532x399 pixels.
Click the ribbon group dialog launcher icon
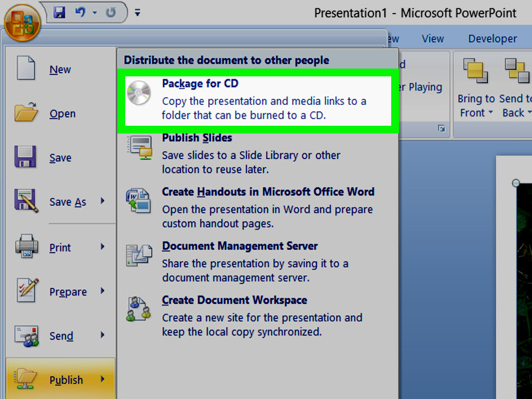click(442, 129)
